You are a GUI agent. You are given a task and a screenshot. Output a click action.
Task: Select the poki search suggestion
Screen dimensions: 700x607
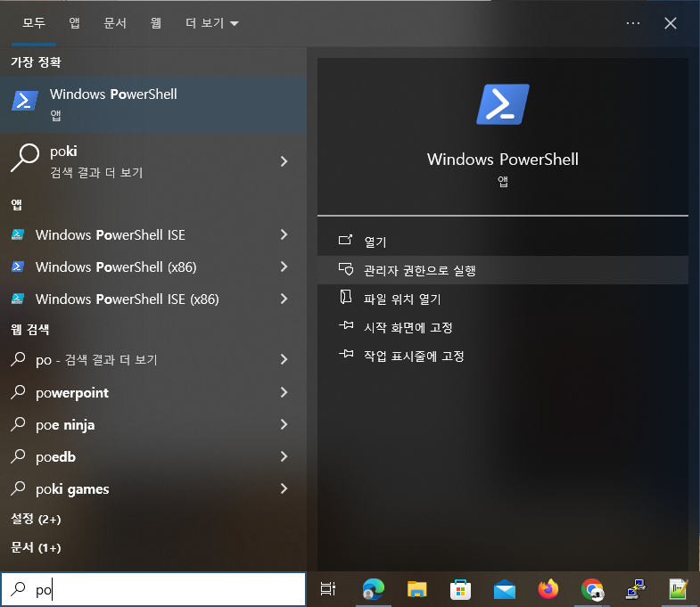[153, 161]
